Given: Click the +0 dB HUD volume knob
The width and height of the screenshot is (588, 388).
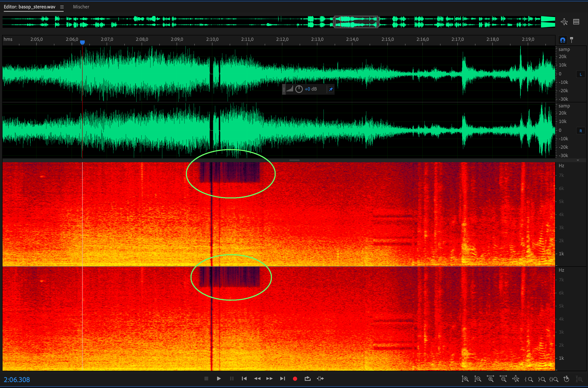Looking at the screenshot, I should click(x=299, y=89).
